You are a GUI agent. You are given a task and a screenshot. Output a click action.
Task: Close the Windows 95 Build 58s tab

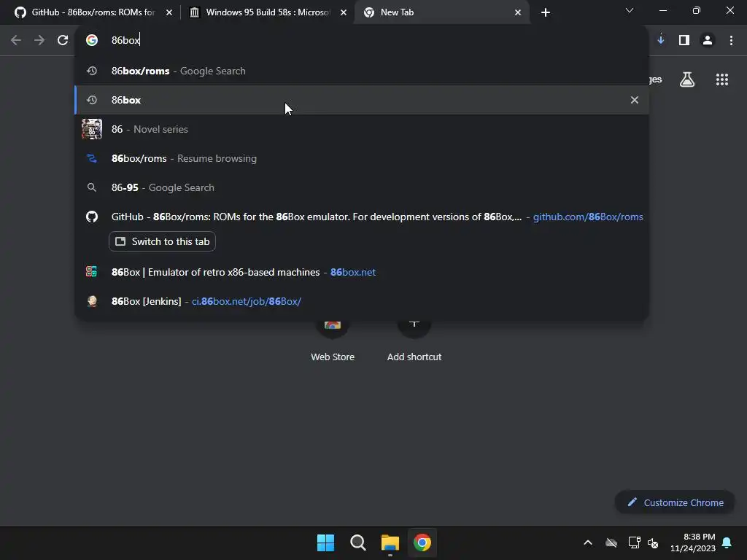(344, 12)
